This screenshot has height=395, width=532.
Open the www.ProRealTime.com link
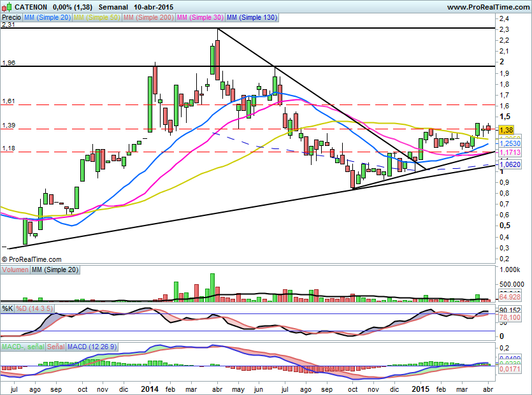[x=487, y=6]
